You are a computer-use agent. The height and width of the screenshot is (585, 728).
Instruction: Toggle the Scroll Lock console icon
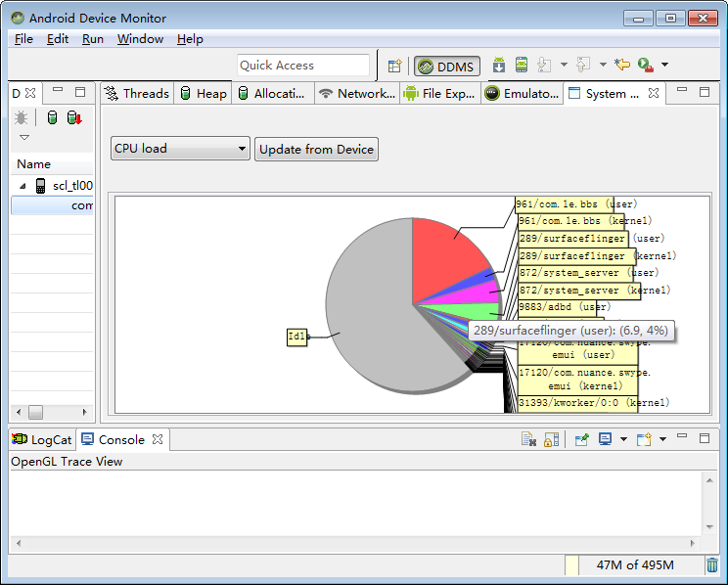point(551,439)
